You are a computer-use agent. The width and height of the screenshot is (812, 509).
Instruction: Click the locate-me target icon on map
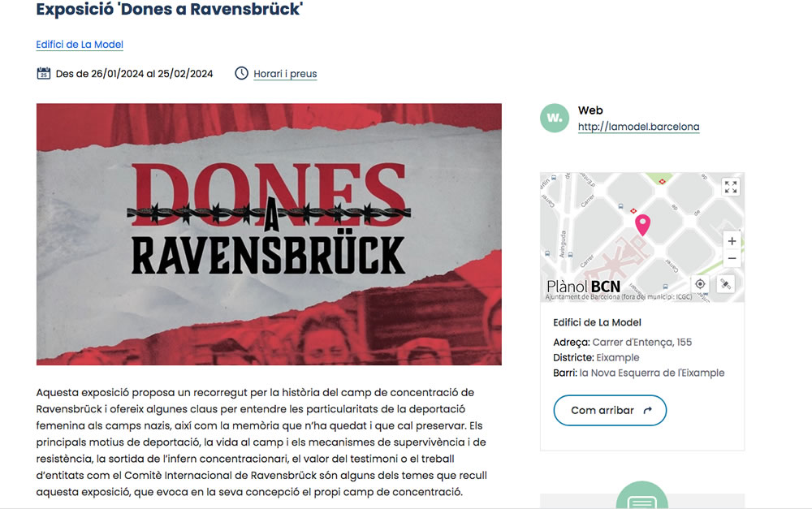pyautogui.click(x=700, y=284)
